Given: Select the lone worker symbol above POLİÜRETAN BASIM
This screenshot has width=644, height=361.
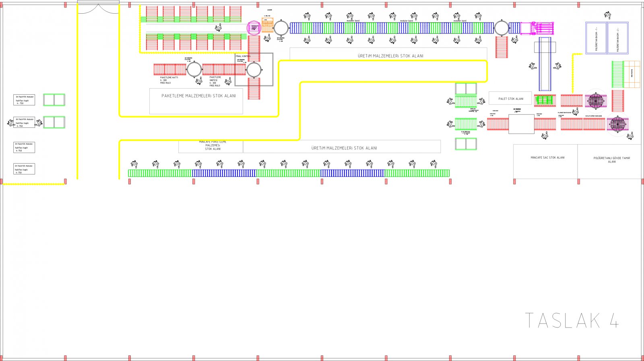Looking at the screenshot, I should tap(607, 15).
